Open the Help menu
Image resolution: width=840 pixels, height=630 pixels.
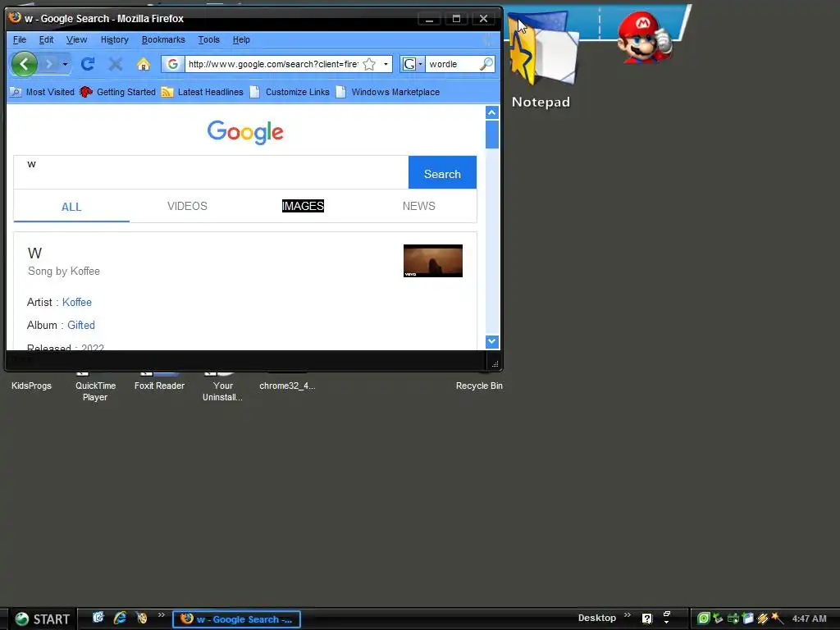click(241, 39)
